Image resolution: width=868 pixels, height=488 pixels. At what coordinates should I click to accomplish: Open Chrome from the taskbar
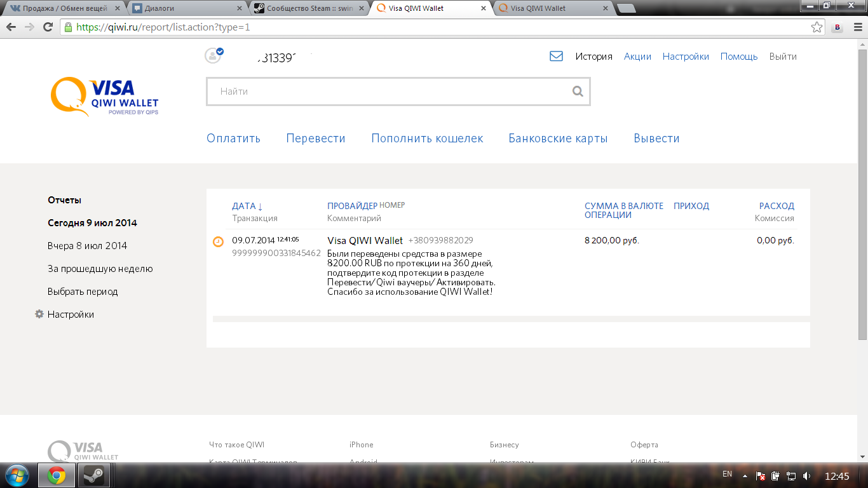coord(57,475)
